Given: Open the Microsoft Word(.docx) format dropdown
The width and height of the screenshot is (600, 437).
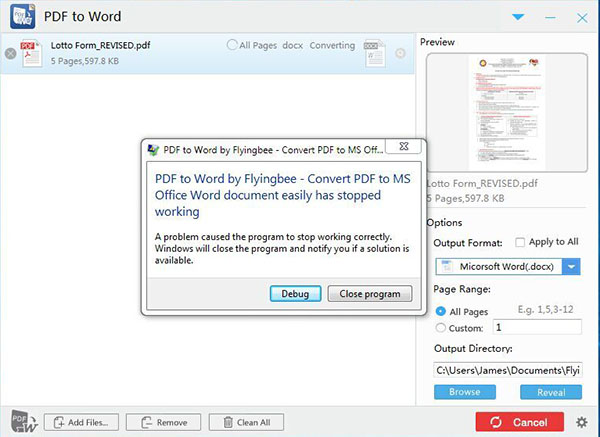Looking at the screenshot, I should point(507,267).
